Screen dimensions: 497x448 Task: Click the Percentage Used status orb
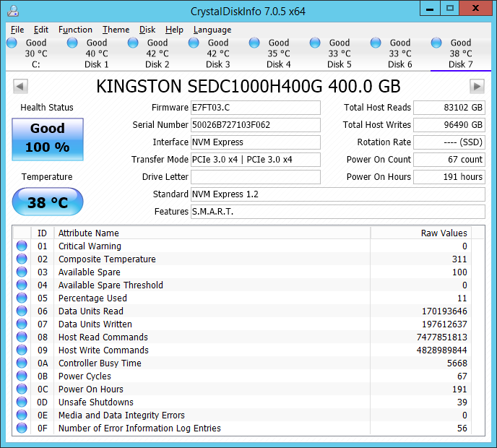pyautogui.click(x=22, y=298)
